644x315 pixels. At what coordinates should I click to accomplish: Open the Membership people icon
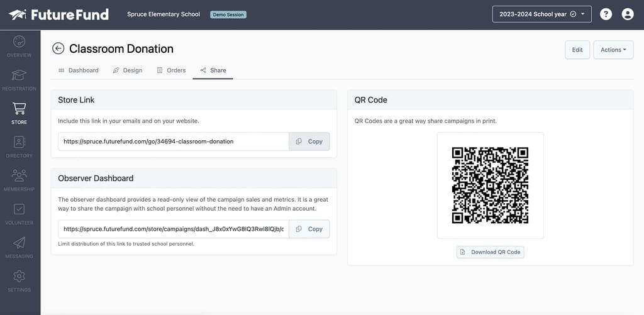tap(19, 175)
